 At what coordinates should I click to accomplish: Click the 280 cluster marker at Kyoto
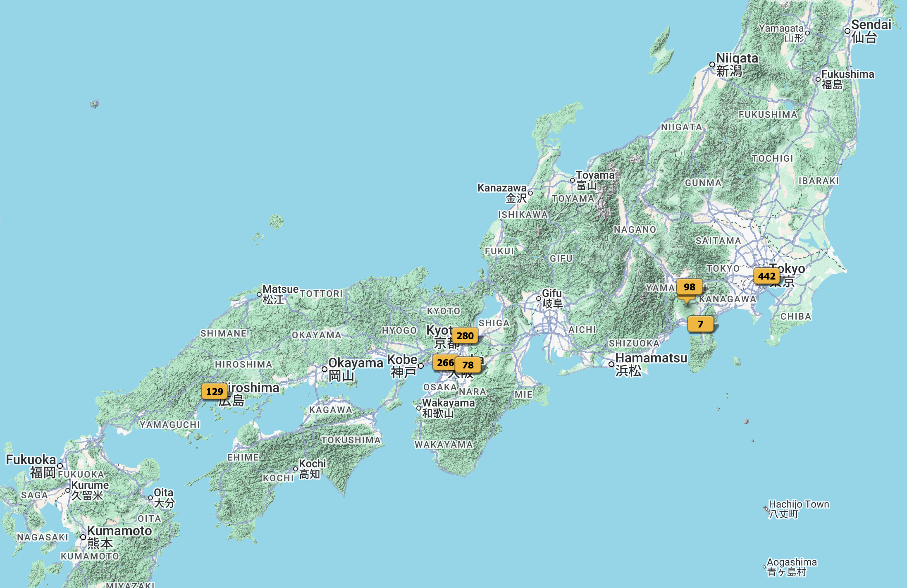pos(465,336)
